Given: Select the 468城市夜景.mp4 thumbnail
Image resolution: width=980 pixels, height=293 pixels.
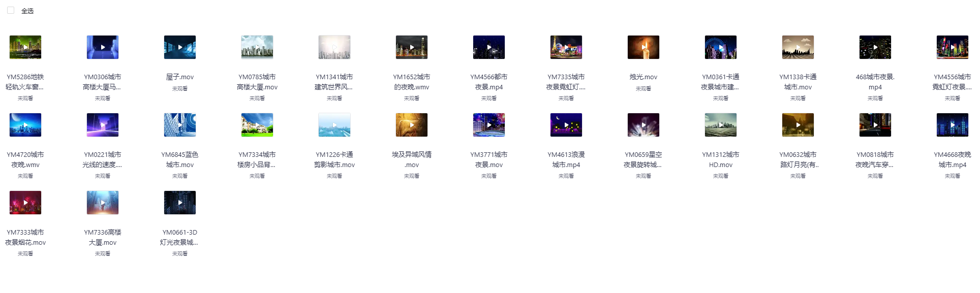Looking at the screenshot, I should click(x=875, y=47).
